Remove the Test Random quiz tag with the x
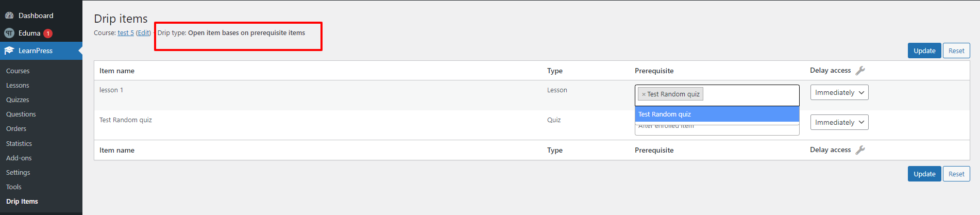 (644, 94)
